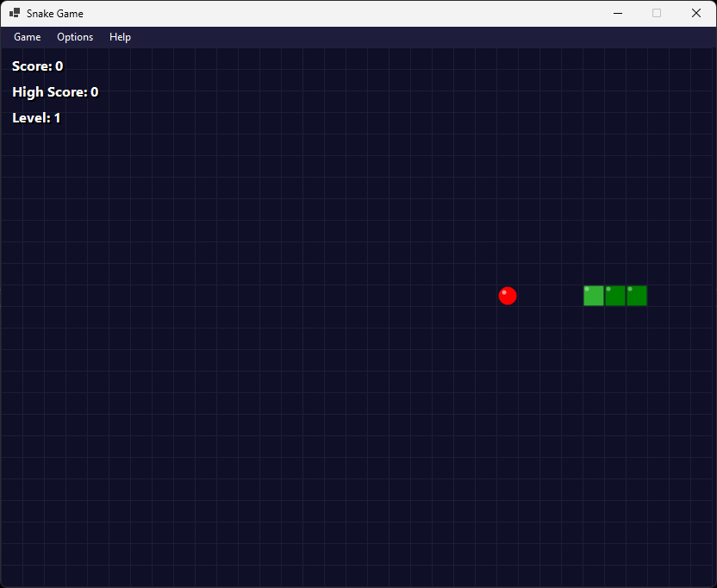The height and width of the screenshot is (588, 717).
Task: Open the Options menu
Action: [x=75, y=37]
